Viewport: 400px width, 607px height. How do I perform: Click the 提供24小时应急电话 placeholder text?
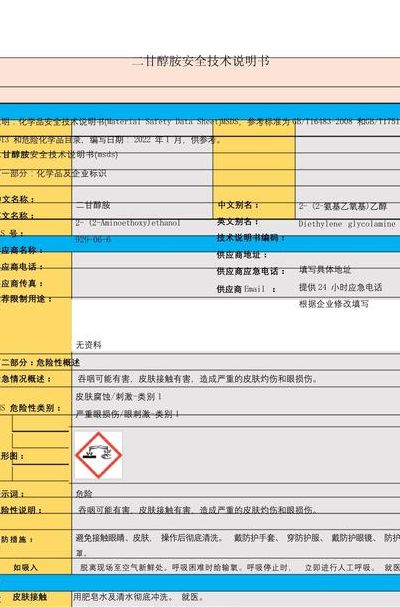pyautogui.click(x=340, y=287)
